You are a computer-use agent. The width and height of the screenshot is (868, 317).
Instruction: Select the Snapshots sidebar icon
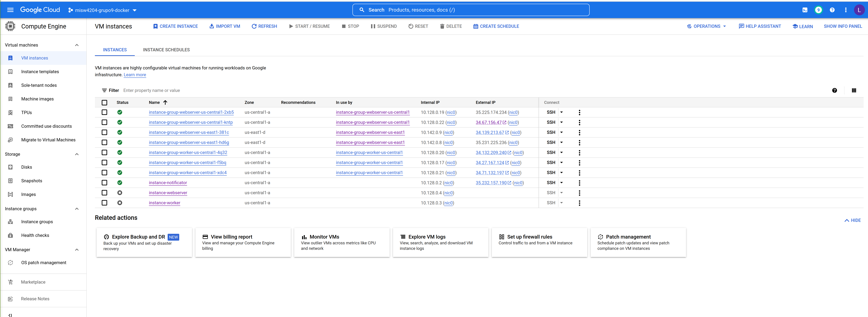[10, 181]
